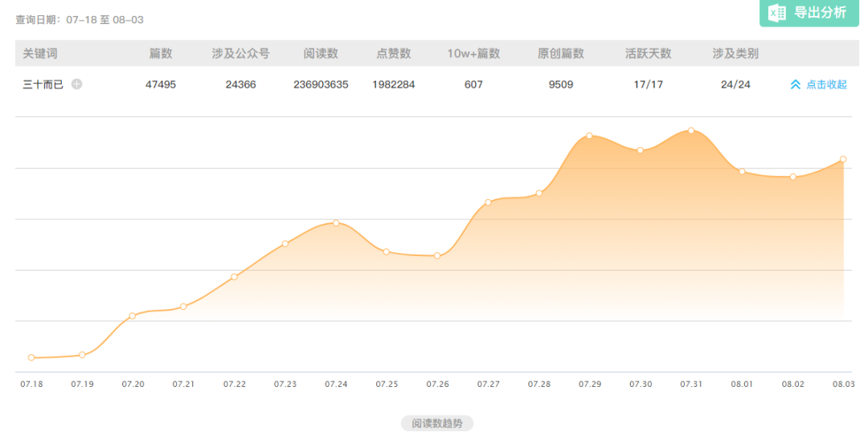Collapse details with double-chevron icon
868x440 pixels.
click(796, 84)
